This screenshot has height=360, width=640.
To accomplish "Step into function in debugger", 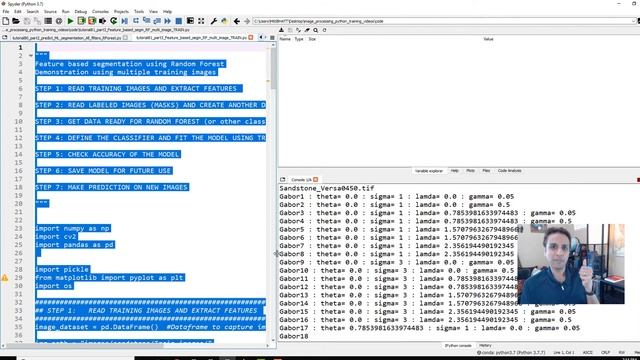I will pos(147,21).
